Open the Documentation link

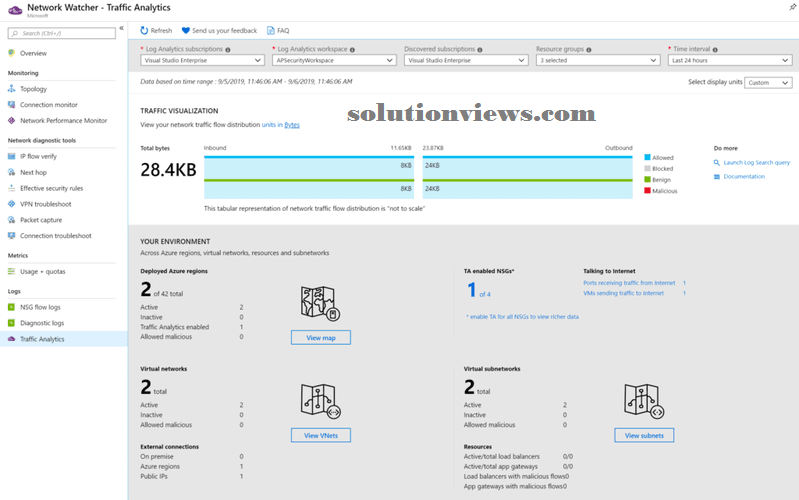point(744,176)
